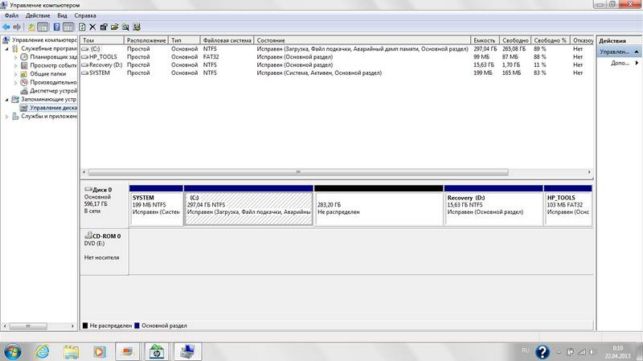Click the Forward arrow in toolbar
This screenshot has width=643, height=361.
coord(17,27)
